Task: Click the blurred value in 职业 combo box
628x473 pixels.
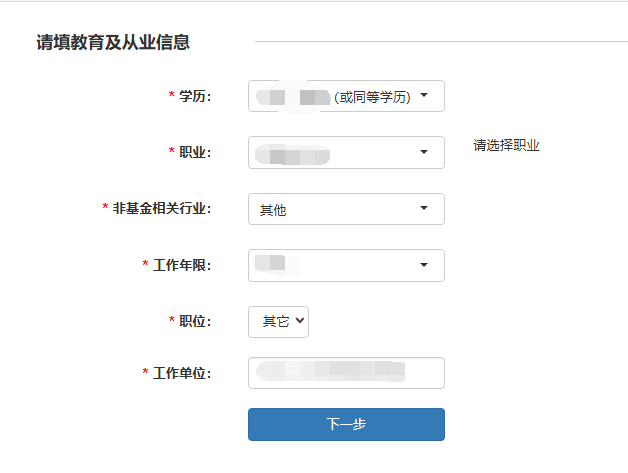Action: pos(292,154)
